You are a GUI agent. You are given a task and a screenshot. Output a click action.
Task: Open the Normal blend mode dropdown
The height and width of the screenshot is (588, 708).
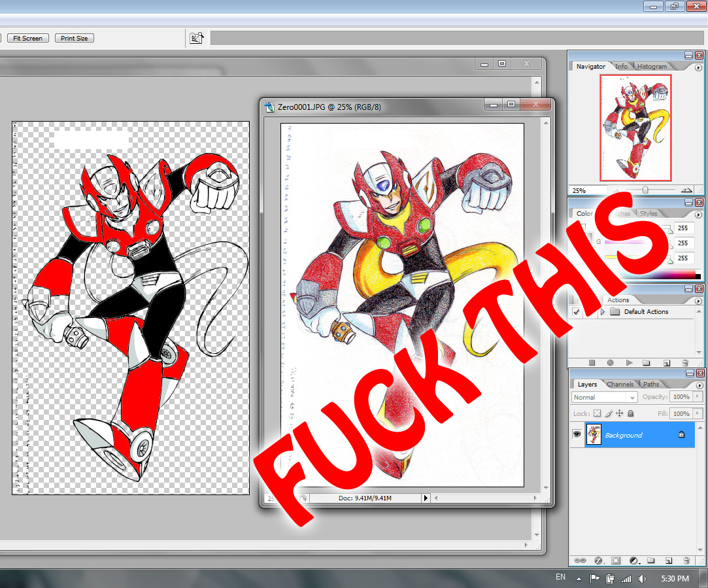click(605, 398)
